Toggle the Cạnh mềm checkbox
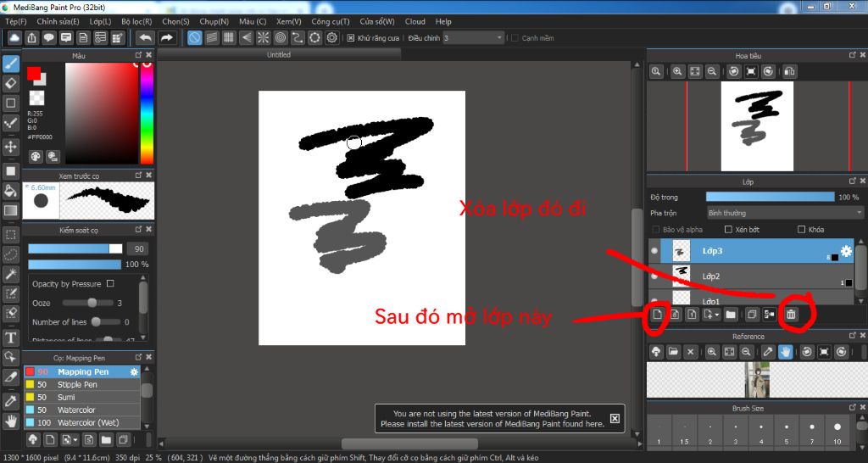Image resolution: width=868 pixels, height=463 pixels. pos(515,38)
